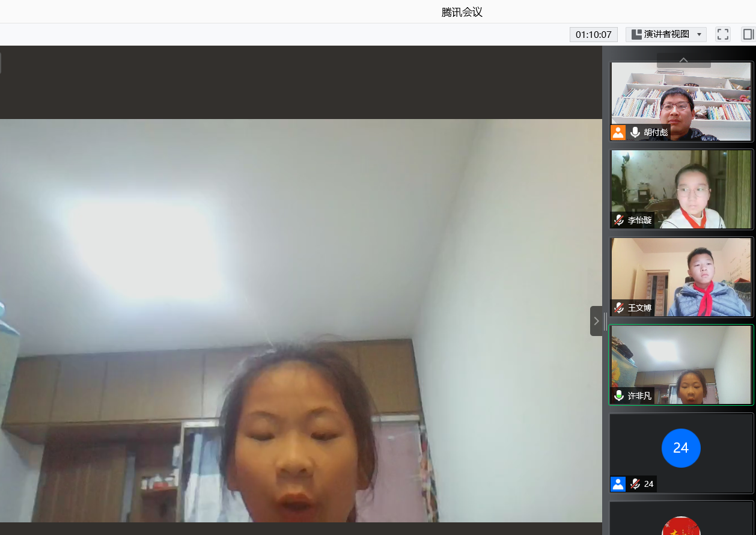Click the name label 胡付彪
756x535 pixels.
[x=656, y=132]
